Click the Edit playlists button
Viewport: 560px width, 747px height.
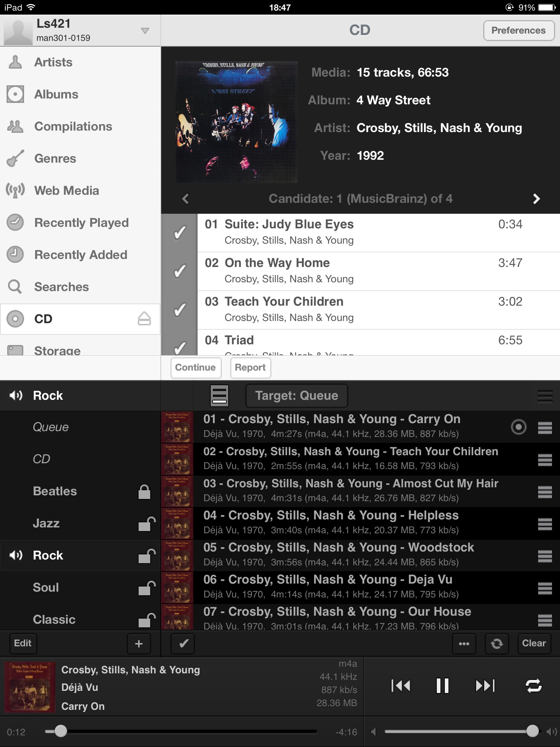(x=23, y=643)
